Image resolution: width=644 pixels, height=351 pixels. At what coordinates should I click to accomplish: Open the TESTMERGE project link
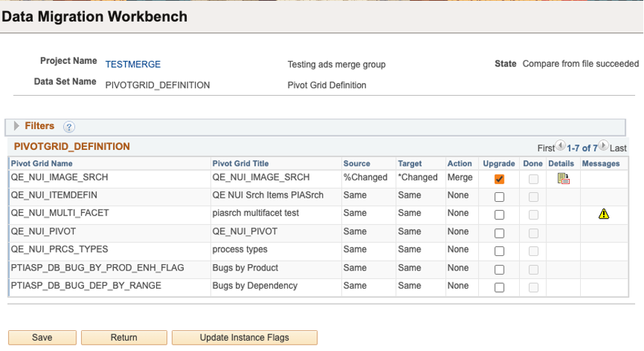[x=133, y=65]
